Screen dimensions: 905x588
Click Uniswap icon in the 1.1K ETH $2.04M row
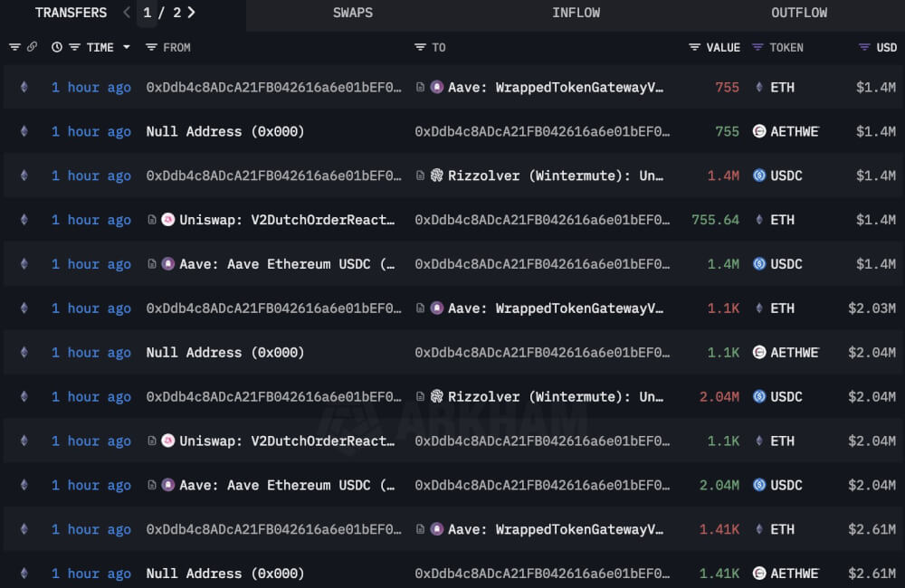point(168,441)
